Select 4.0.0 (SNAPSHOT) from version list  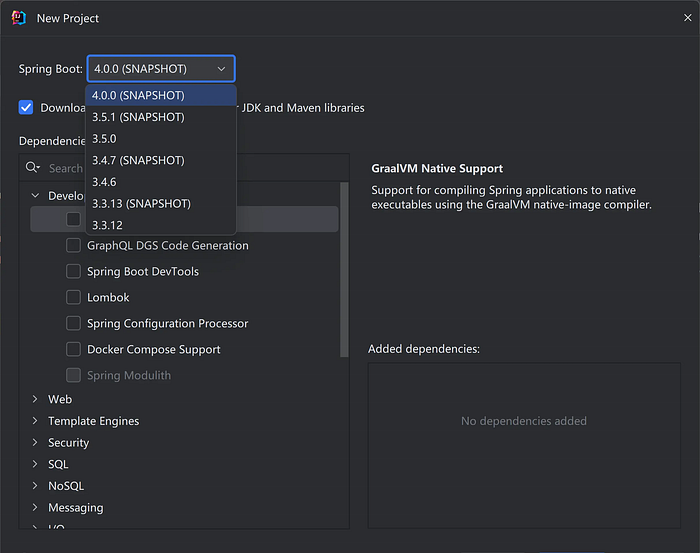tap(138, 96)
